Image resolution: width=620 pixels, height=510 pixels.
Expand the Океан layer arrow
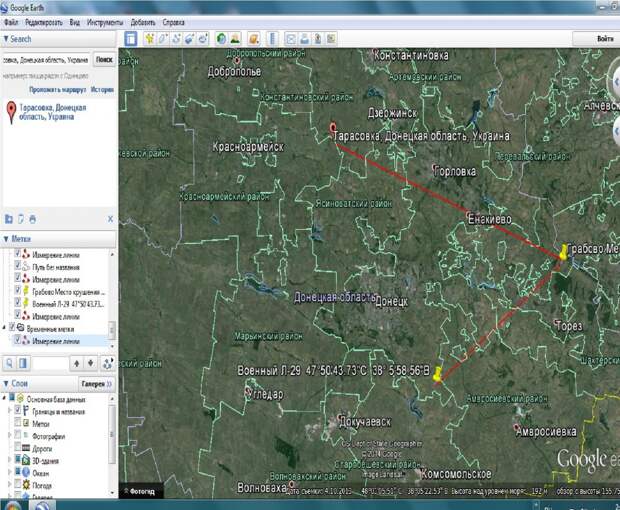pyautogui.click(x=10, y=472)
